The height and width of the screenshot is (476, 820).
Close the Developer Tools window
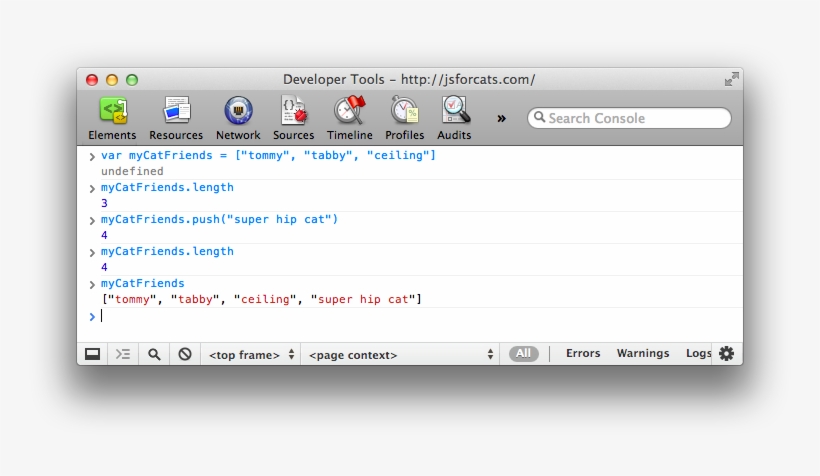pos(92,80)
